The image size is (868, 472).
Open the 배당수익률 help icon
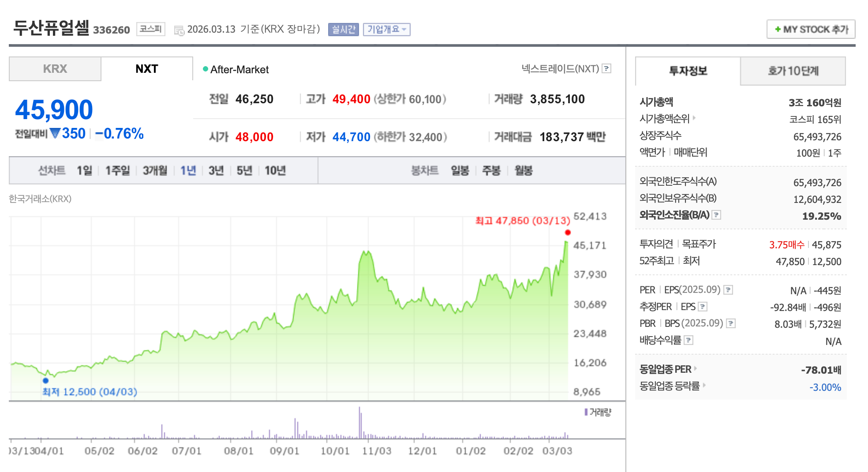[x=688, y=340]
